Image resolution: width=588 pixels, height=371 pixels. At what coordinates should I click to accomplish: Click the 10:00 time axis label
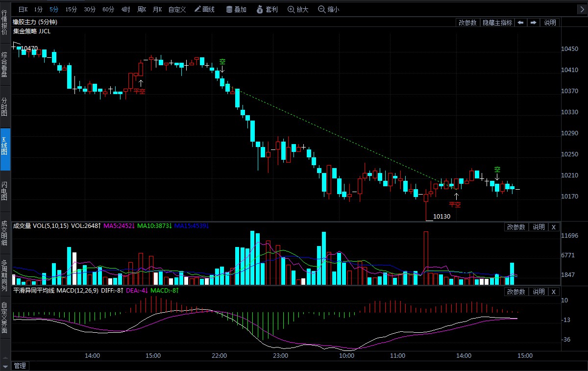347,356
